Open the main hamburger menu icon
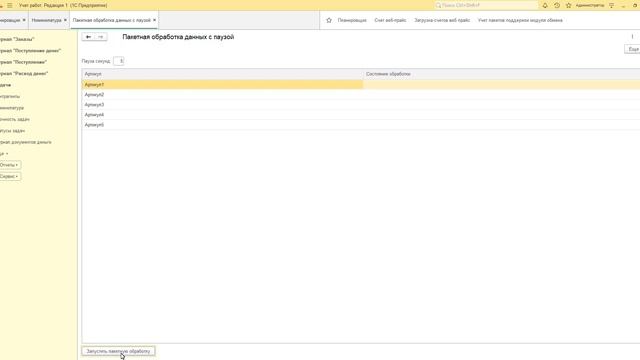 coord(9,5)
